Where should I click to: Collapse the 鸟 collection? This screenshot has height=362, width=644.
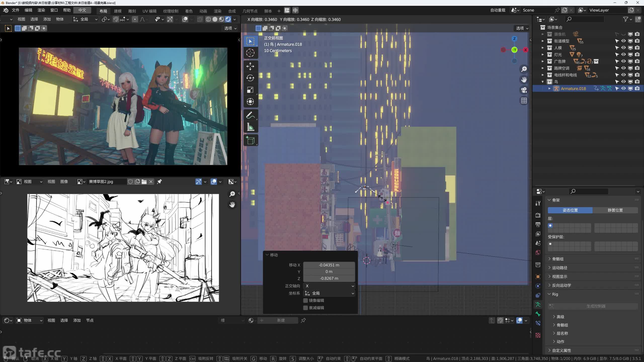tap(543, 82)
